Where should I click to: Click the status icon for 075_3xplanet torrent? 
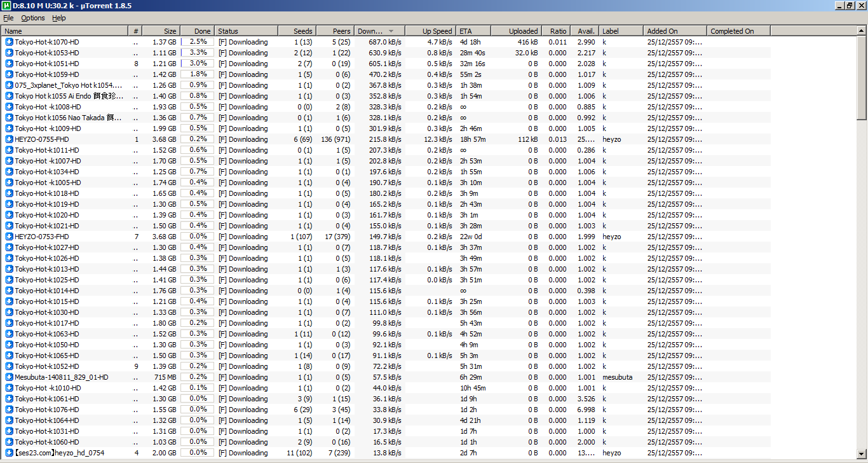pyautogui.click(x=9, y=85)
